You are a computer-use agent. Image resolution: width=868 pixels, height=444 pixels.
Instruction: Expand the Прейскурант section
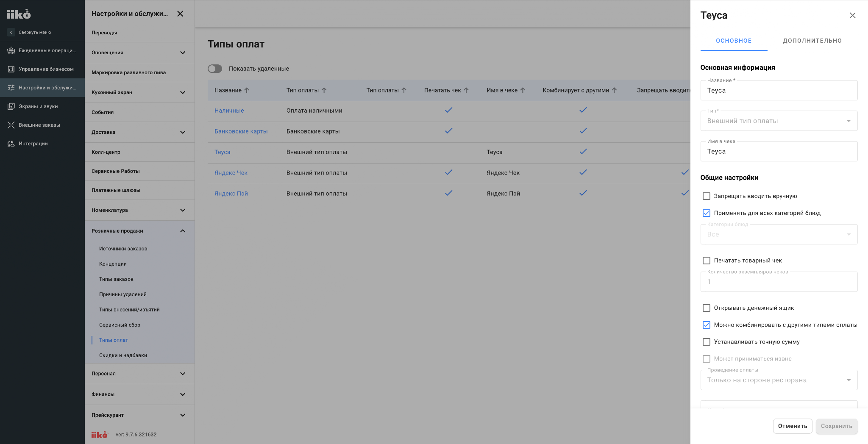point(183,415)
